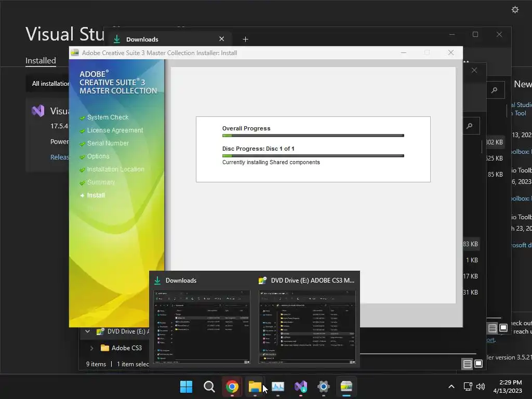
Task: Minimize the rear File Explorer window
Action: pos(452,34)
